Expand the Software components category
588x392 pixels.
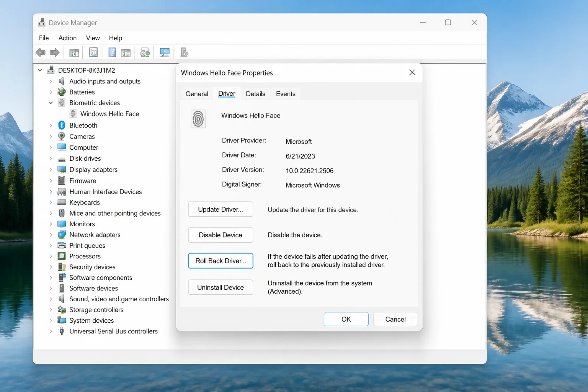[51, 278]
